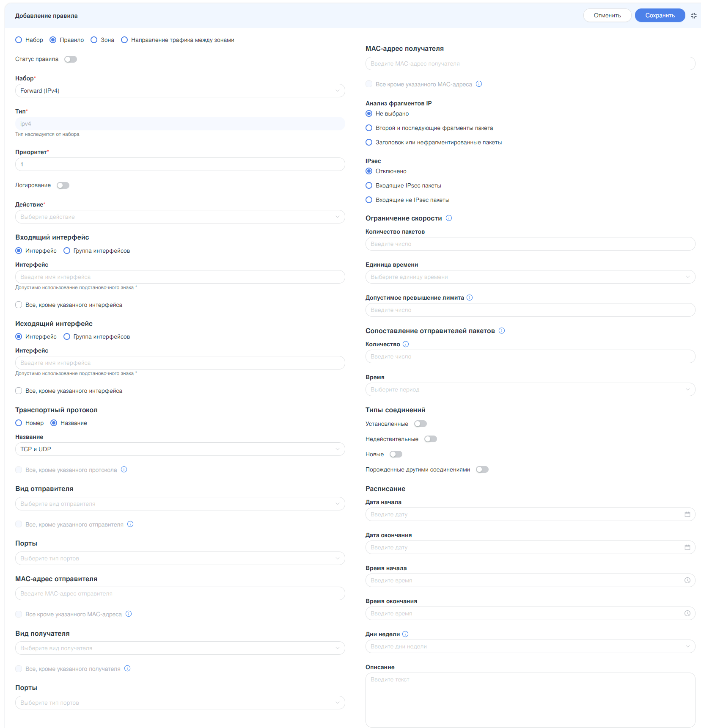Check incoming Все, кроме указанного интерфейса
701x728 pixels.
[19, 305]
